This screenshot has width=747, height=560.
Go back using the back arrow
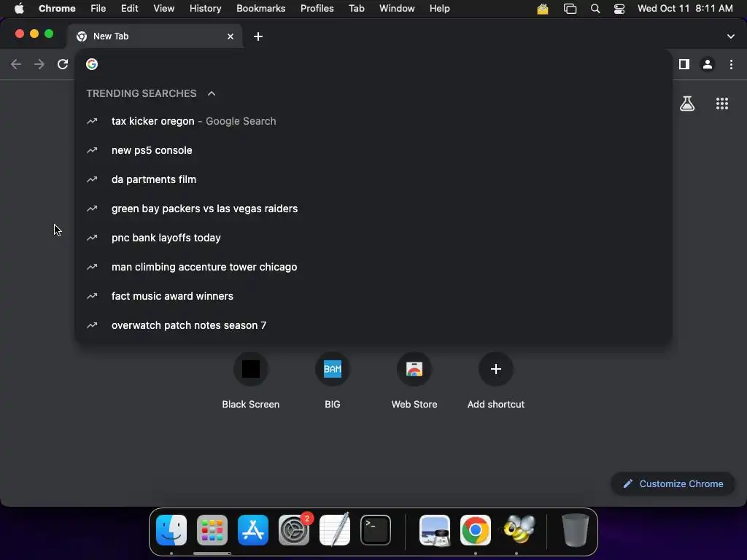[x=16, y=64]
